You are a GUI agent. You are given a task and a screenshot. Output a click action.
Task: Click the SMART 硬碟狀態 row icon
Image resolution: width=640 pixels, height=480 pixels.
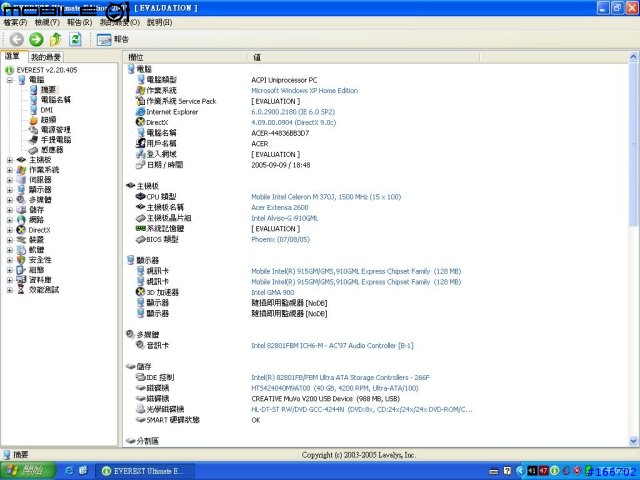(140, 420)
